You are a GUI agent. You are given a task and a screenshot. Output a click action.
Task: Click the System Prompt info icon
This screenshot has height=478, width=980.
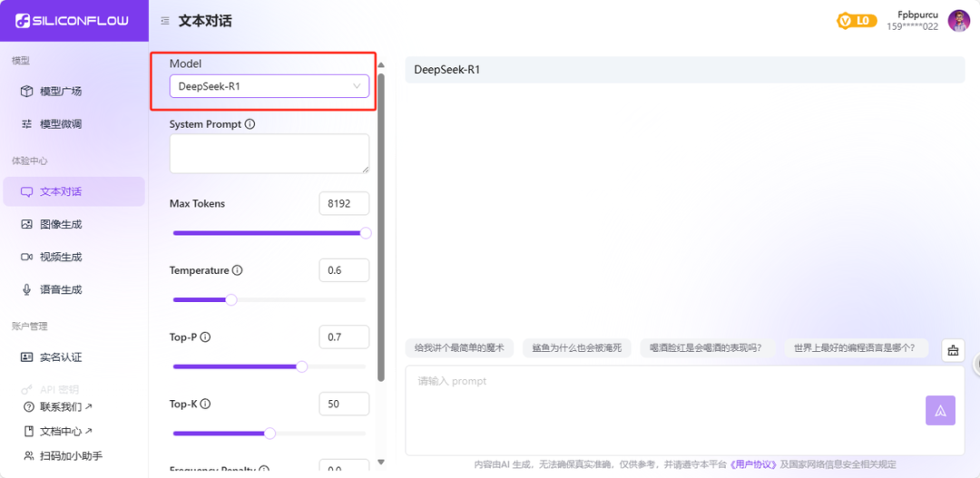click(x=250, y=123)
